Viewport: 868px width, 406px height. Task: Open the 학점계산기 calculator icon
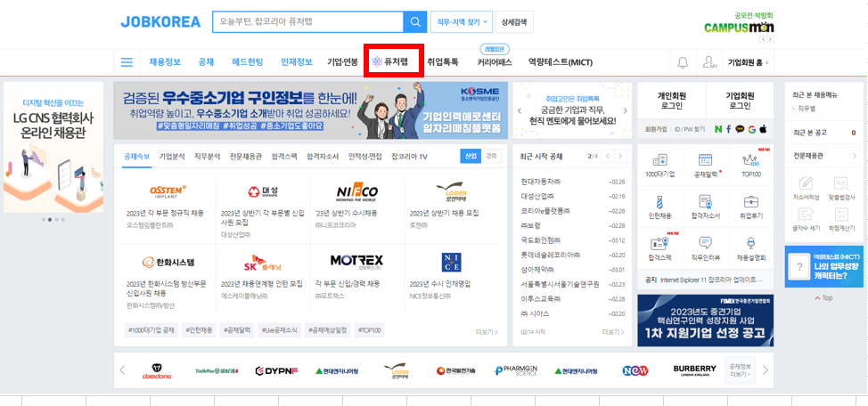coord(841,215)
